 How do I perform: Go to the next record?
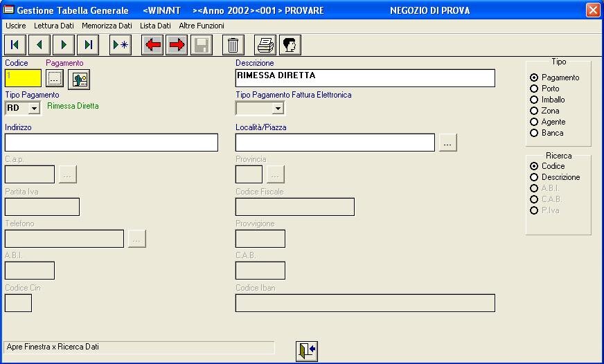[x=64, y=45]
